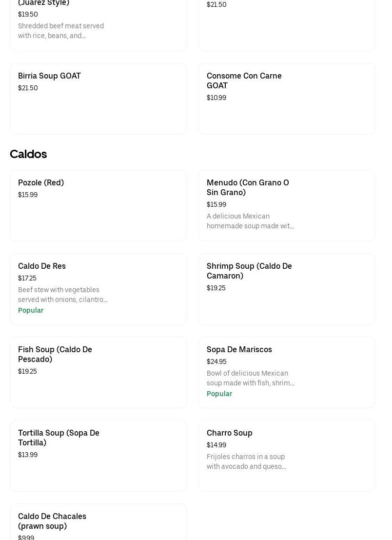Screen dimensions: 392x540
Task: Select Caldo De Chacales (prawn soup)
Action: [x=52, y=521]
